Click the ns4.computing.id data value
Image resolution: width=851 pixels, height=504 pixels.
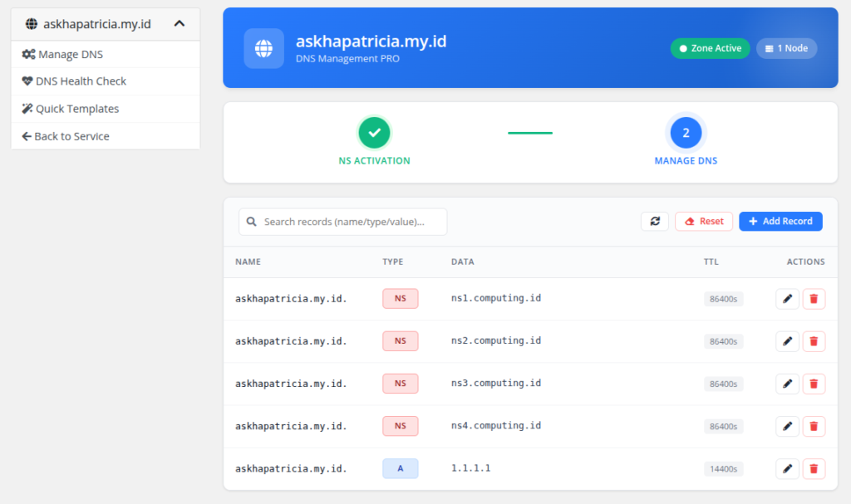(x=496, y=425)
